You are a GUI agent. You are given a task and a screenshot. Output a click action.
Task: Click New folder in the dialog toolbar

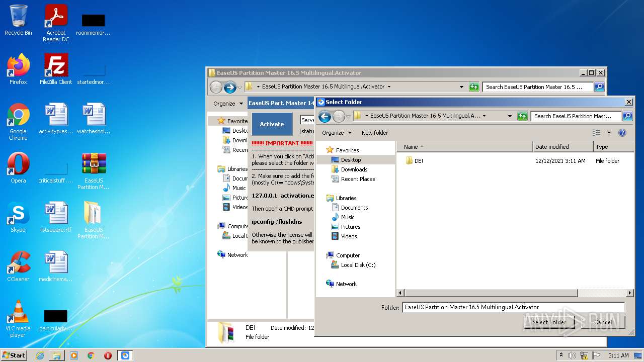click(x=375, y=133)
